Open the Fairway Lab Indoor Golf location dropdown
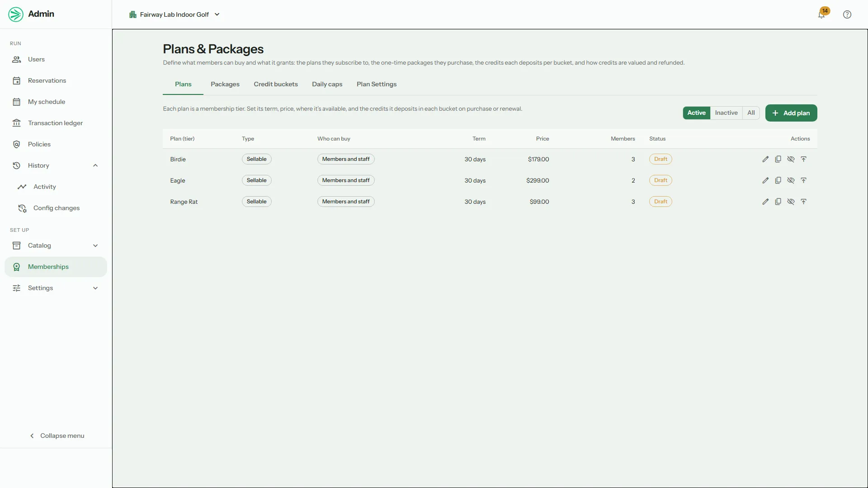This screenshot has width=868, height=488. pyautogui.click(x=175, y=14)
